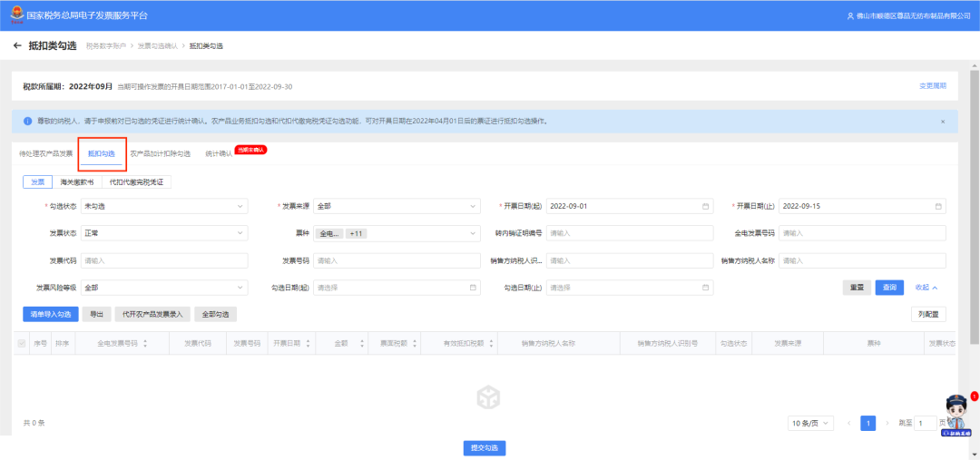Collapse filters with 收起 link
The width and height of the screenshot is (980, 460).
tap(926, 288)
